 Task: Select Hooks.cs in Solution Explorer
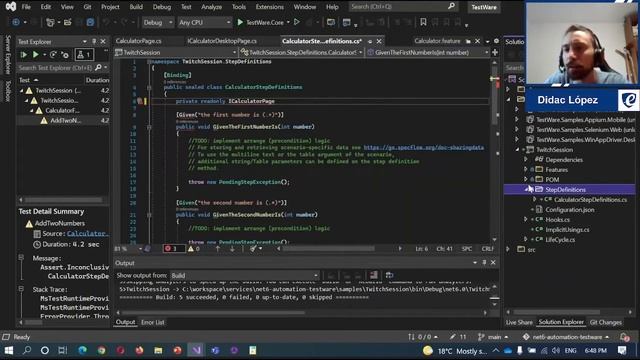pyautogui.click(x=558, y=220)
